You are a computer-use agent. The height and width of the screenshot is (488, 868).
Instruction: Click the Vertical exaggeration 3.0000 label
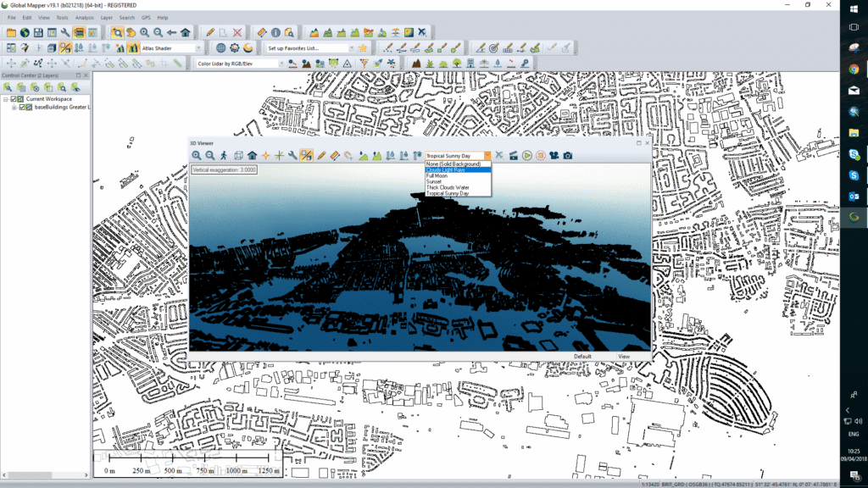[224, 169]
